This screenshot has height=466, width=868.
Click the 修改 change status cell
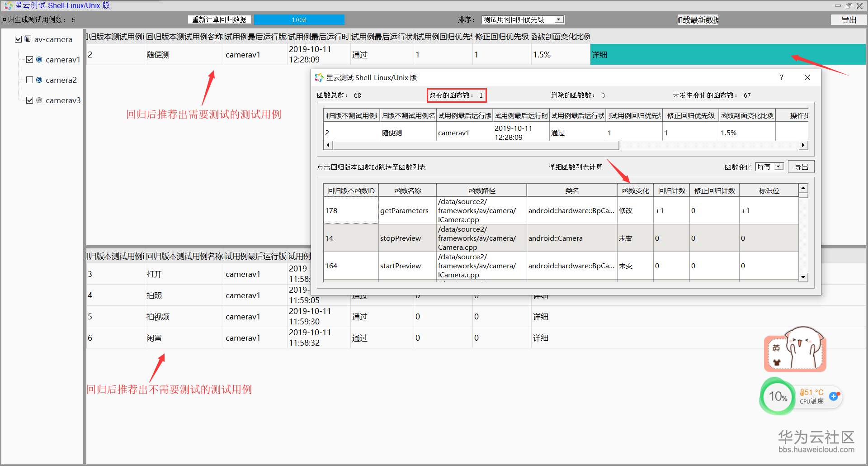pos(635,210)
